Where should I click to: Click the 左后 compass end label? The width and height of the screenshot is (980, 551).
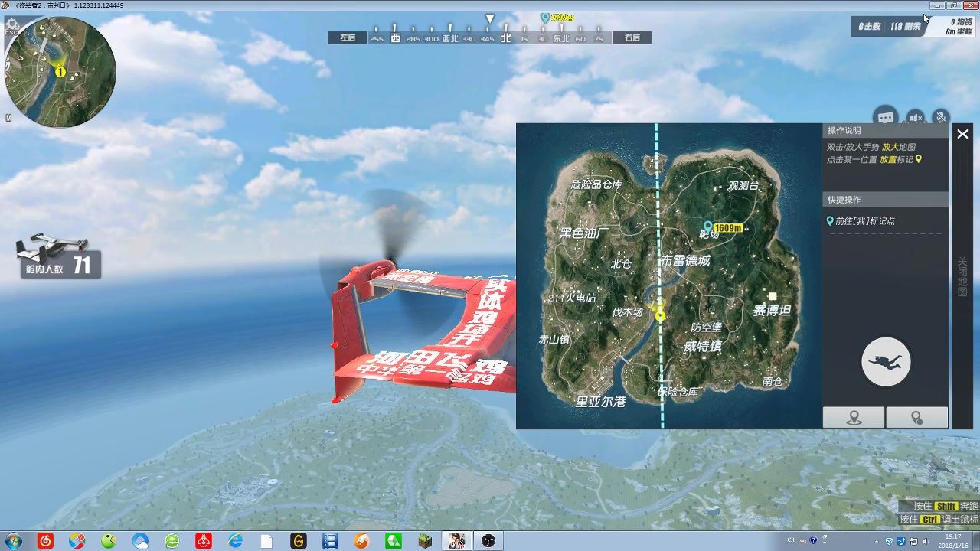pos(348,37)
